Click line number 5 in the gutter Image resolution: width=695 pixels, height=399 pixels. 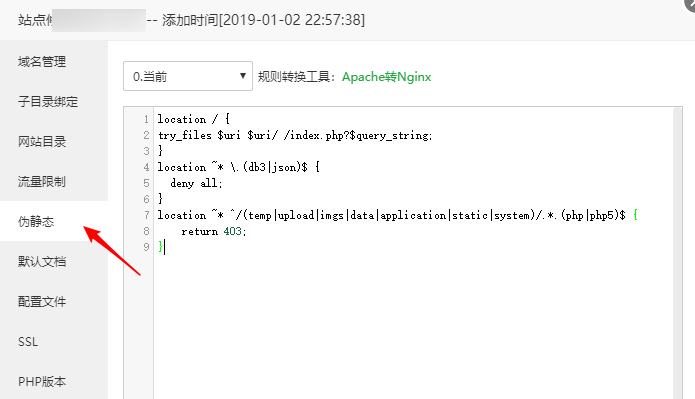[146, 183]
